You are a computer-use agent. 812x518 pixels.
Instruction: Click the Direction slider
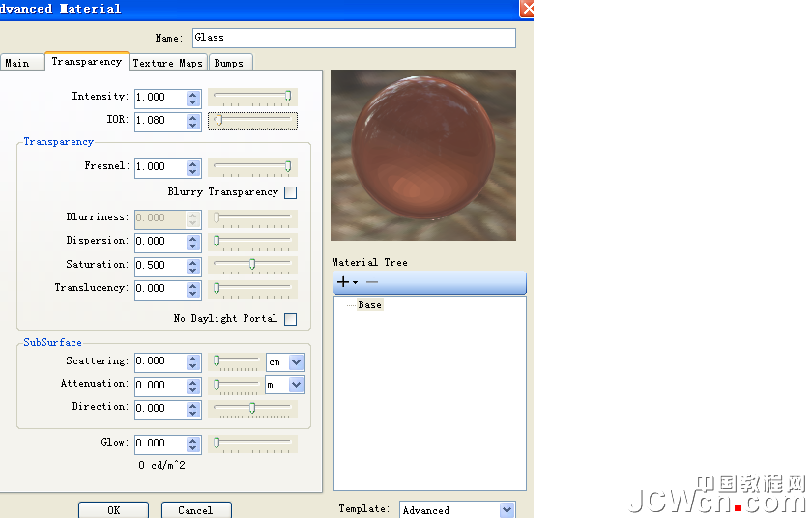252,409
